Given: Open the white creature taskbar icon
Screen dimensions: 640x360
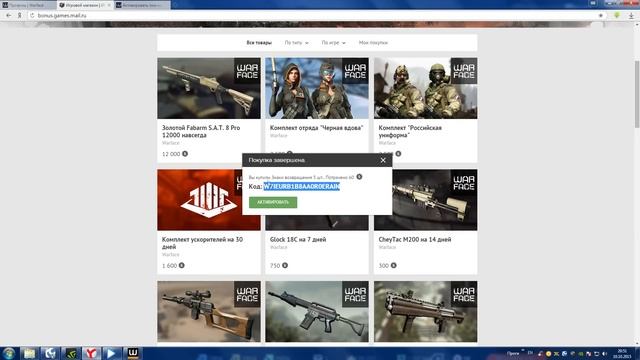Looking at the screenshot, I should pyautogui.click(x=50, y=353).
